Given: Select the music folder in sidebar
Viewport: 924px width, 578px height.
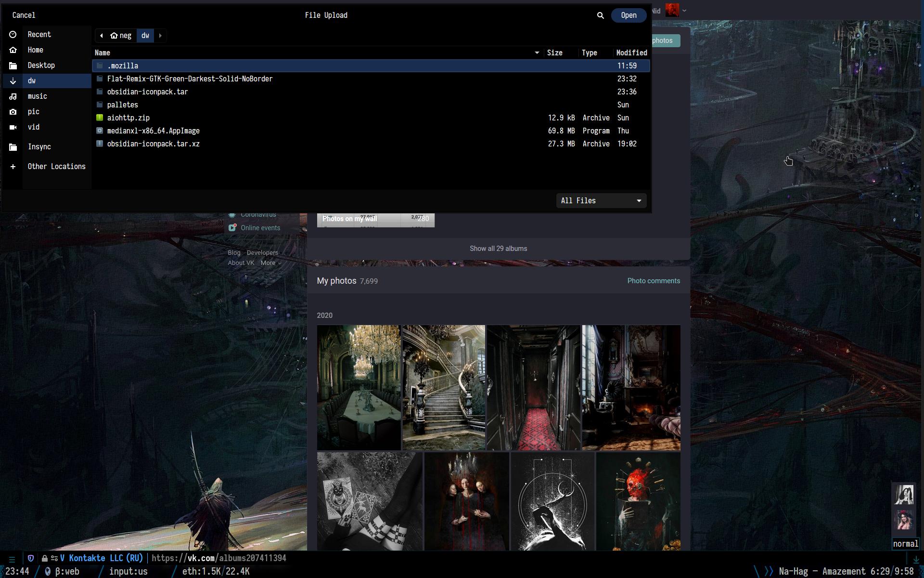Looking at the screenshot, I should point(37,96).
